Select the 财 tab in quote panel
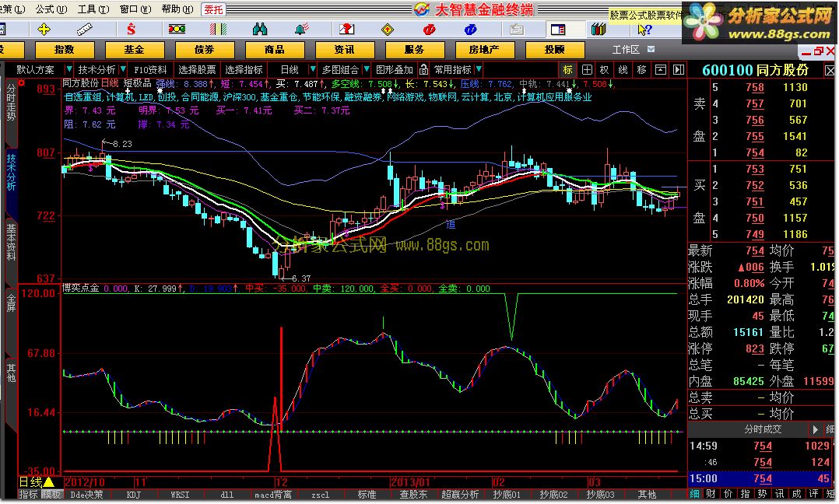The width and height of the screenshot is (839, 504). pyautogui.click(x=711, y=494)
